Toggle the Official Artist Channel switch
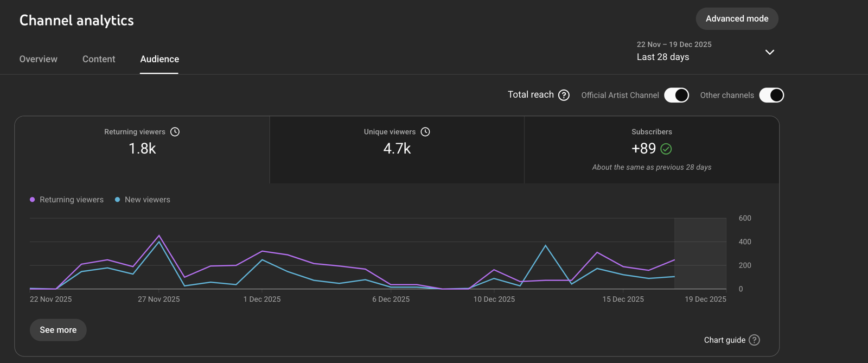 676,95
